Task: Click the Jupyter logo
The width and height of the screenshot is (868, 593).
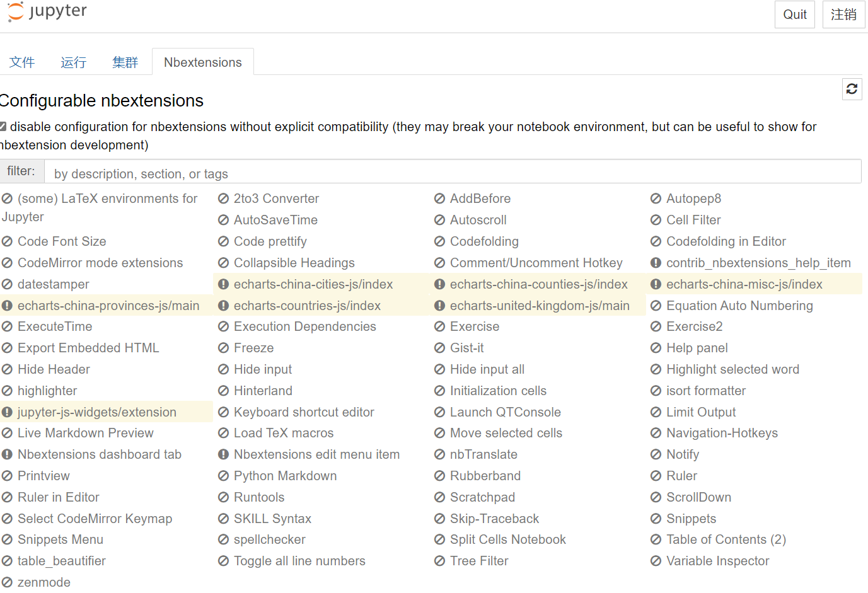Action: click(47, 12)
